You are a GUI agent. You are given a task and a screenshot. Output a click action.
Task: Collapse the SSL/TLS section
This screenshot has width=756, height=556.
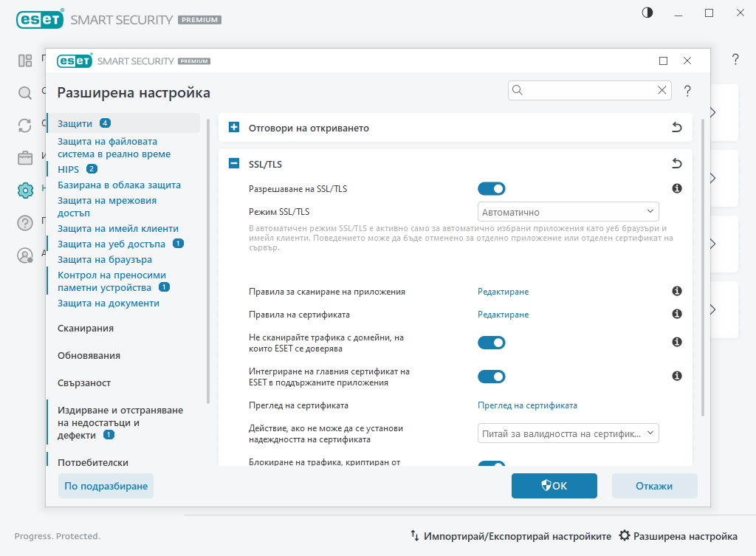point(234,164)
